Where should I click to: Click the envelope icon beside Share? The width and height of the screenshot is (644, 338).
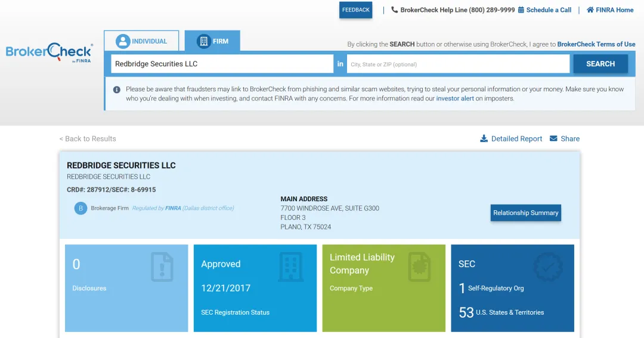click(553, 139)
